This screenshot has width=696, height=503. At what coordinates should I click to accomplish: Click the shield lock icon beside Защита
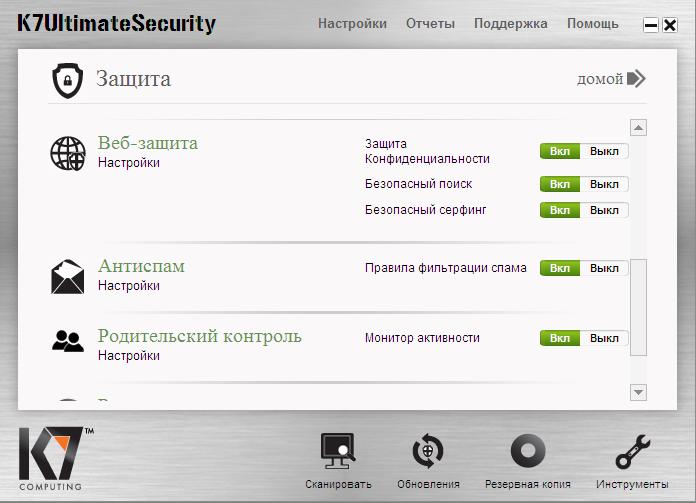click(x=67, y=80)
